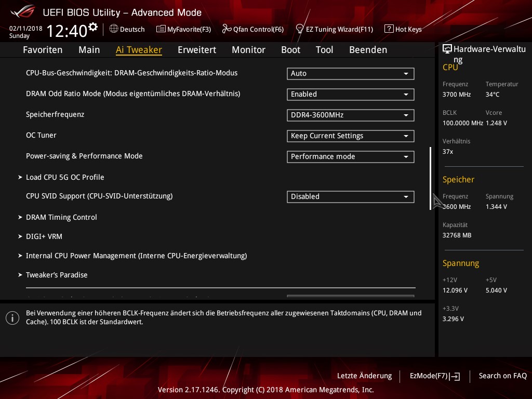Viewport: 532px width, 399px height.
Task: Open OC Tuner dropdown
Action: click(x=351, y=136)
